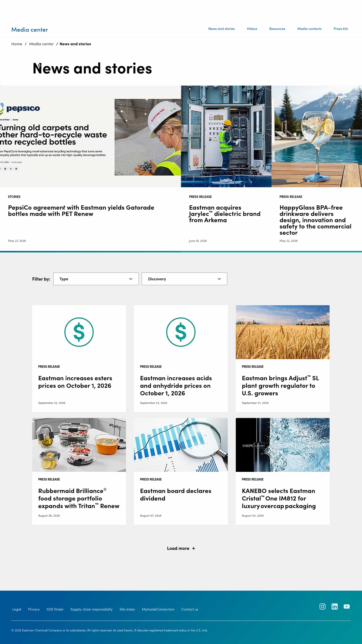Image resolution: width=362 pixels, height=644 pixels.
Task: Open the PepsiCo agreement Gatorade bottles story
Action: (81, 211)
